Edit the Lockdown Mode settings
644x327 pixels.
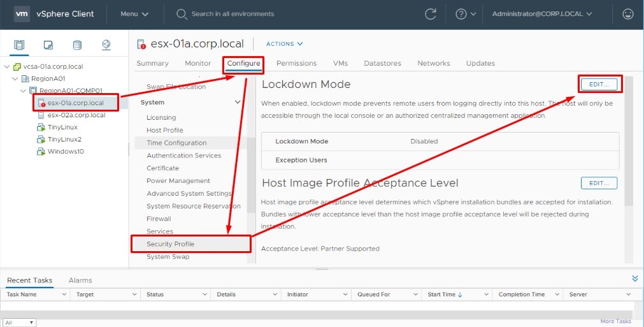click(x=599, y=84)
